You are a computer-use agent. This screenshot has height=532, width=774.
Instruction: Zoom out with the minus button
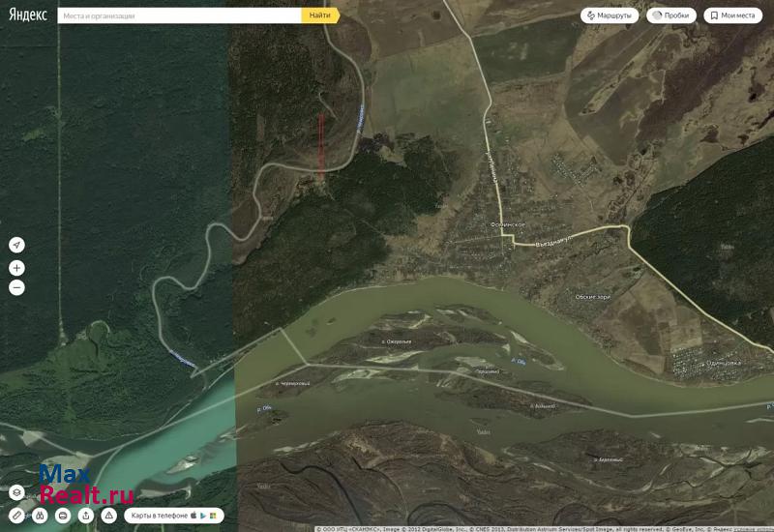point(16,287)
